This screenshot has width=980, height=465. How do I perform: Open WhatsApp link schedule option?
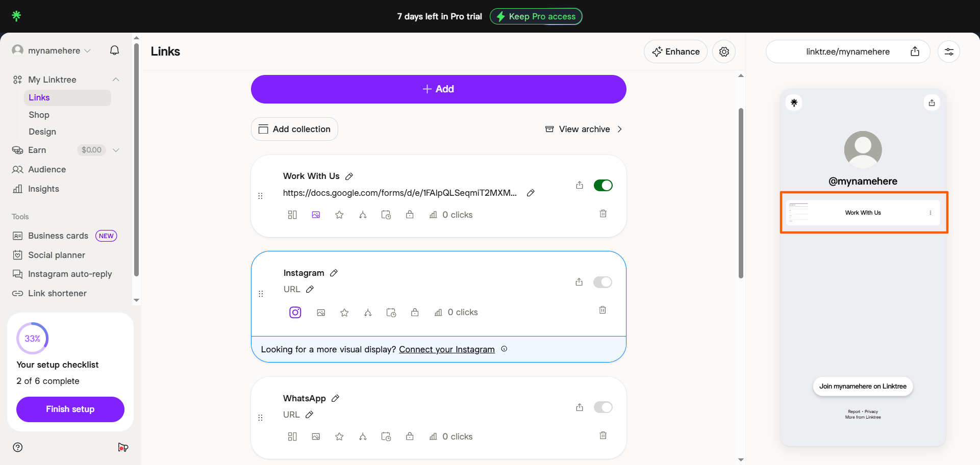pos(386,436)
